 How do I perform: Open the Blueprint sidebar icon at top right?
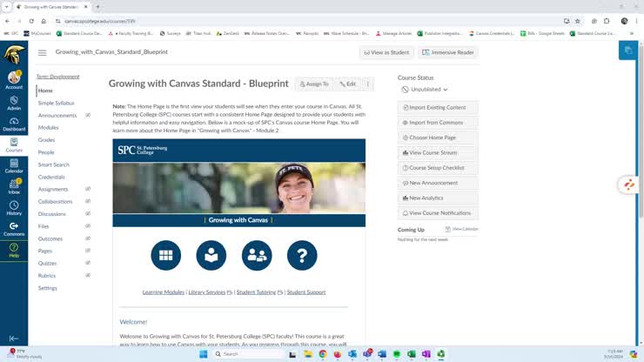pos(628,50)
